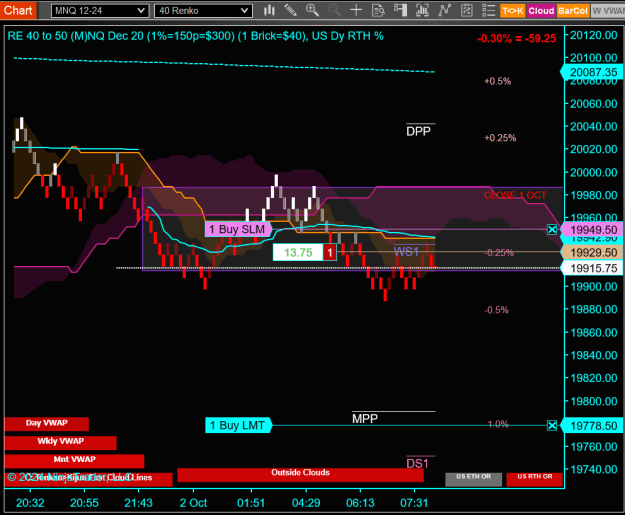625x515 pixels.
Task: Click the 20000.00 price axis label
Action: point(594,172)
